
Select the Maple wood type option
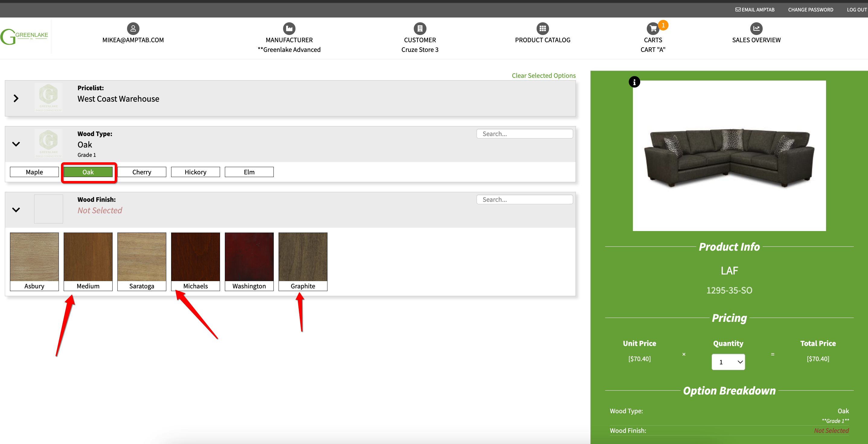tap(34, 172)
